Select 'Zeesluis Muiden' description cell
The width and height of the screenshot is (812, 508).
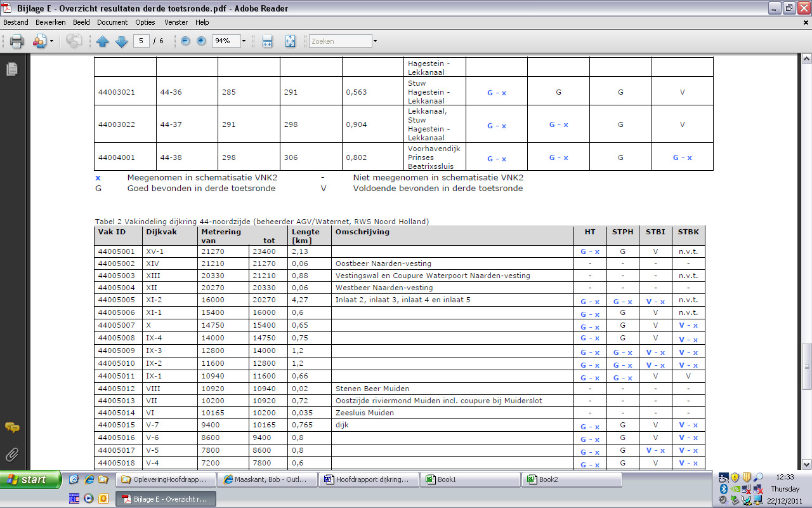[452, 413]
